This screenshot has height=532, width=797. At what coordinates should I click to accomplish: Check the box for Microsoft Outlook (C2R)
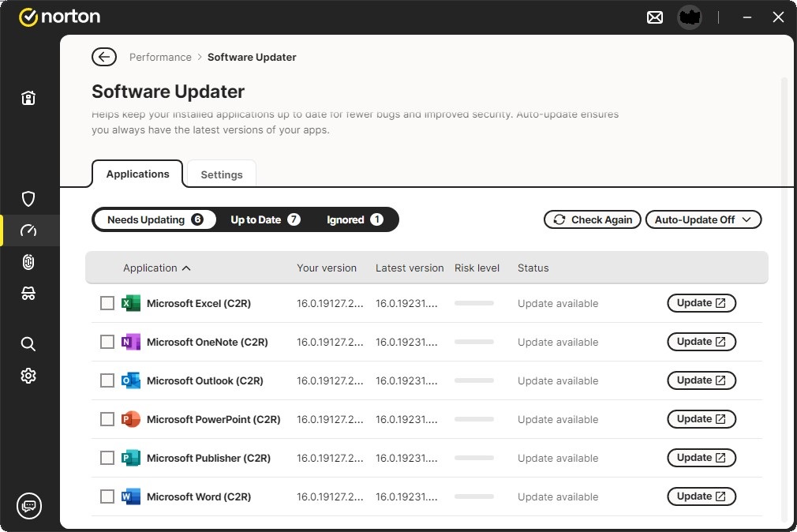coord(107,380)
